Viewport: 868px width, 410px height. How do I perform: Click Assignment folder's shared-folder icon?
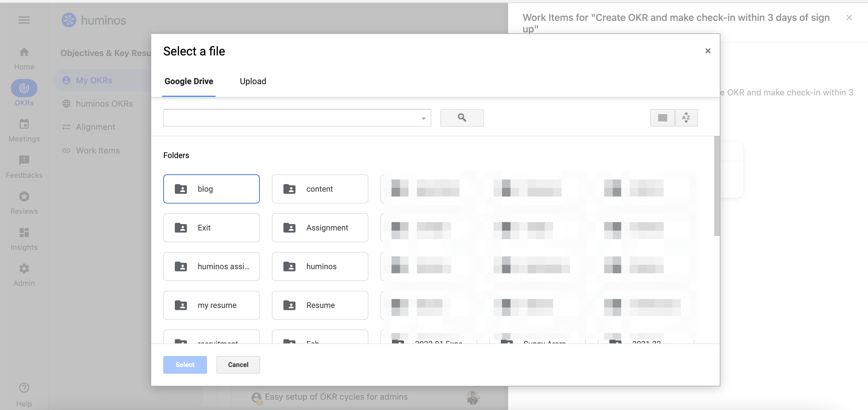tap(289, 228)
